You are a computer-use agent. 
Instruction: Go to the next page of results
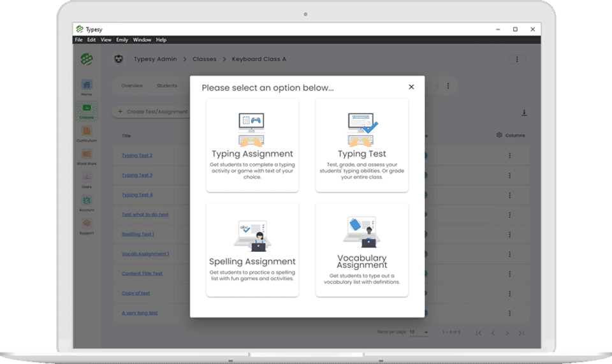[x=507, y=333]
